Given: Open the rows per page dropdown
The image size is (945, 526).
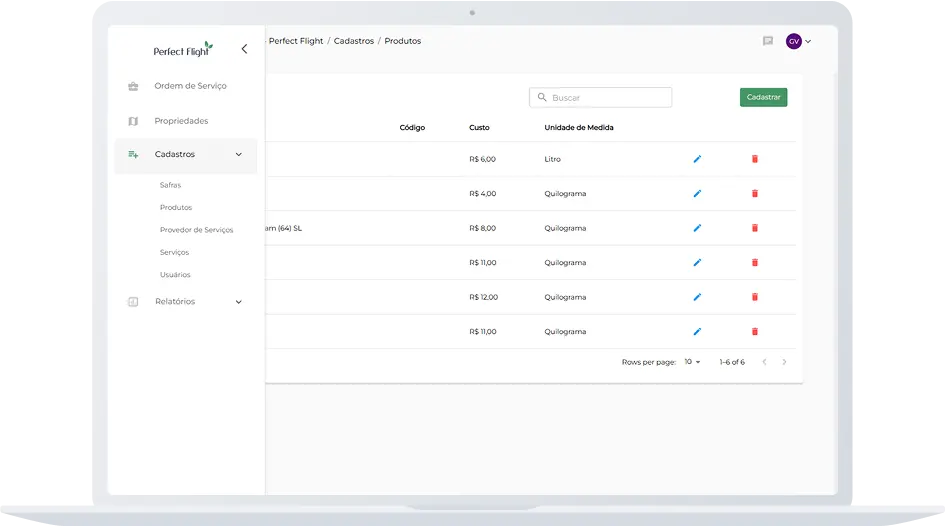Looking at the screenshot, I should point(692,362).
